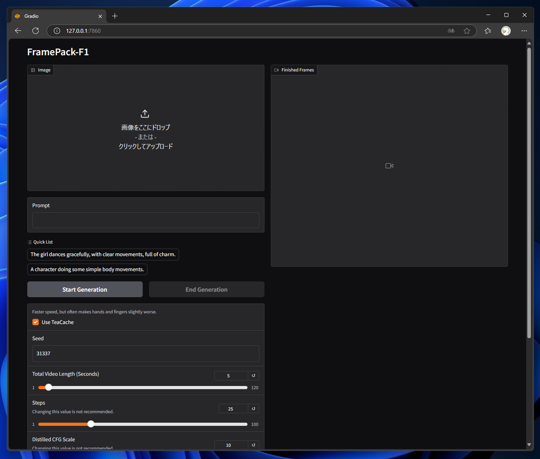Minimize the browser window
The height and width of the screenshot is (459, 540).
[488, 15]
